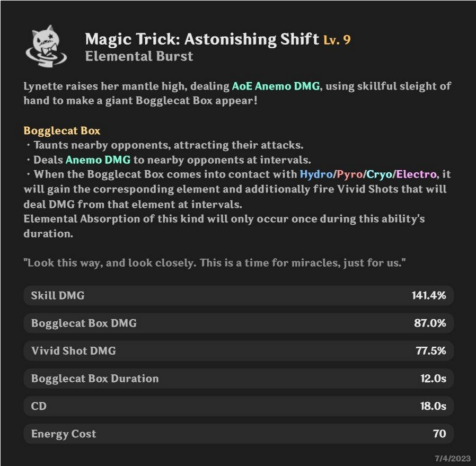
Task: Click the Cryo element keyword
Action: 379,174
